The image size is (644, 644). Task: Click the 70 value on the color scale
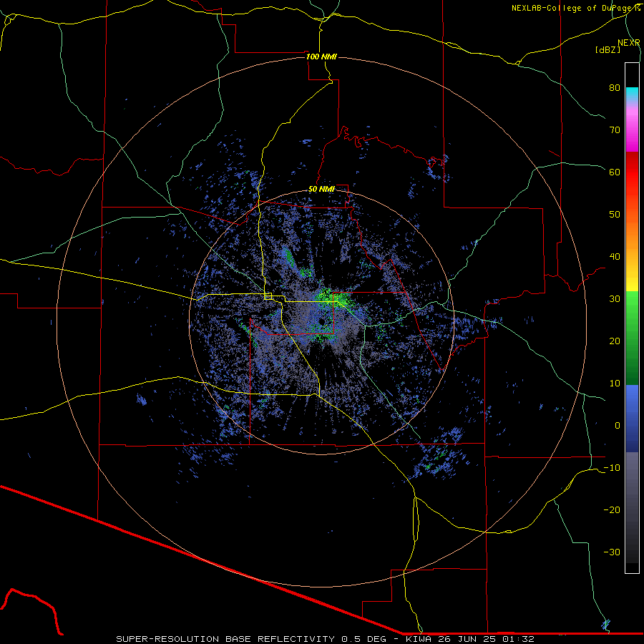click(x=615, y=130)
